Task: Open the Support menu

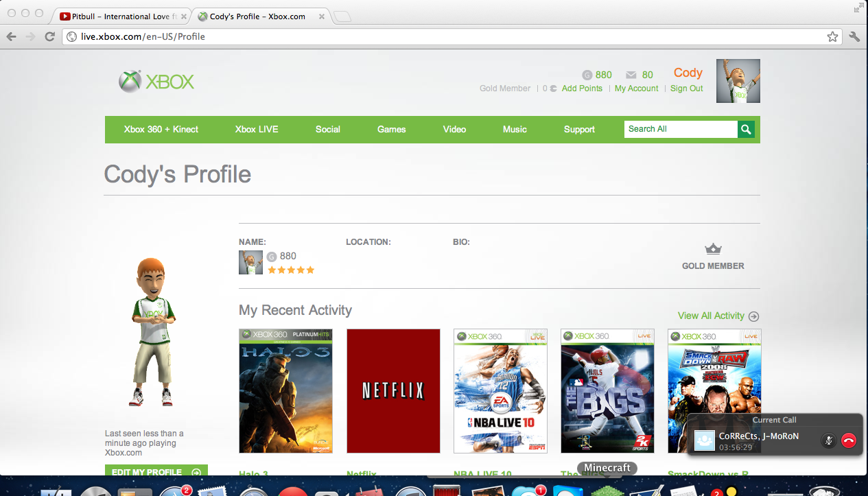Action: click(x=579, y=129)
